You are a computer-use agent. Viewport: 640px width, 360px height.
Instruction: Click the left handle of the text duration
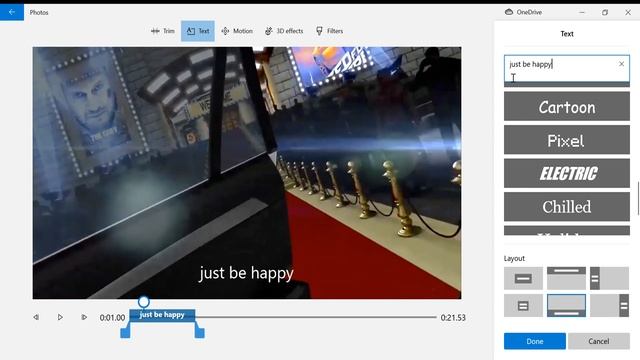(x=125, y=332)
